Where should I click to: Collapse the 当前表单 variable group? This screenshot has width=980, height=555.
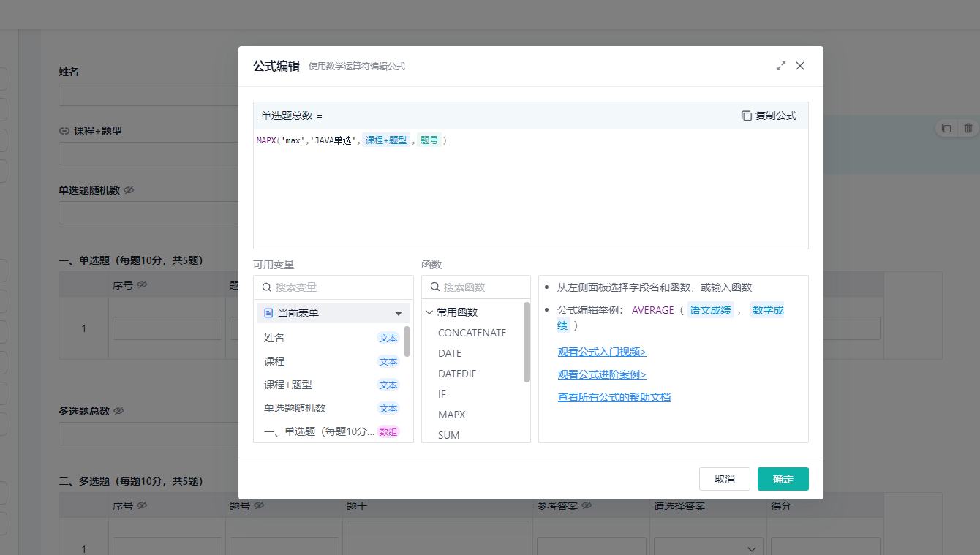click(x=399, y=313)
